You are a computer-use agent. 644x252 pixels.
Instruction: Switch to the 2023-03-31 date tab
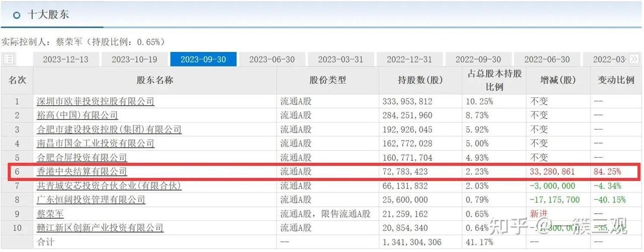coord(340,59)
